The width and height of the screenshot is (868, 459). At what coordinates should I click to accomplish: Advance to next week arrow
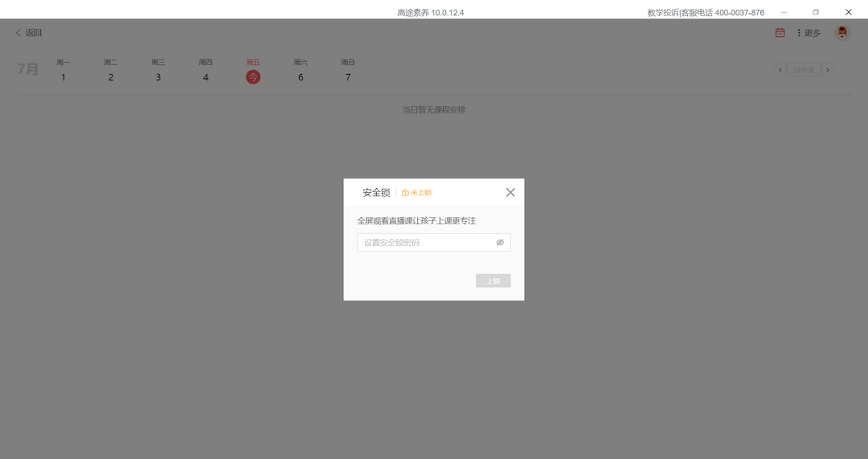pos(827,70)
